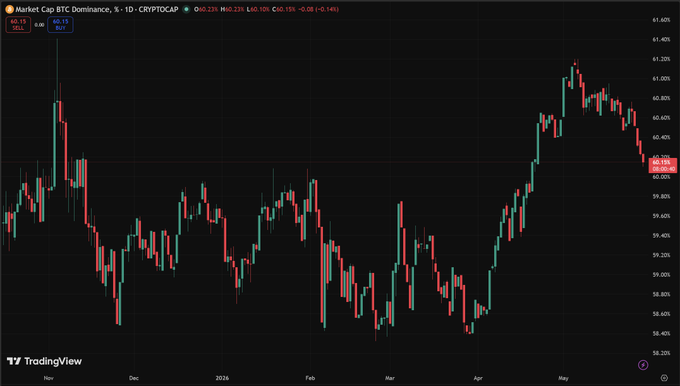Click the 58.60% price axis label
The width and height of the screenshot is (680, 386).
661,314
